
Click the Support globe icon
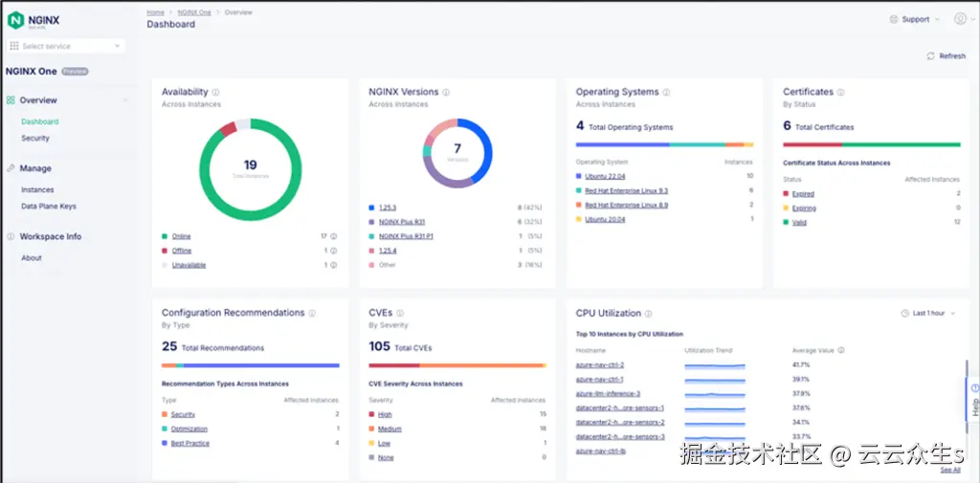point(894,19)
